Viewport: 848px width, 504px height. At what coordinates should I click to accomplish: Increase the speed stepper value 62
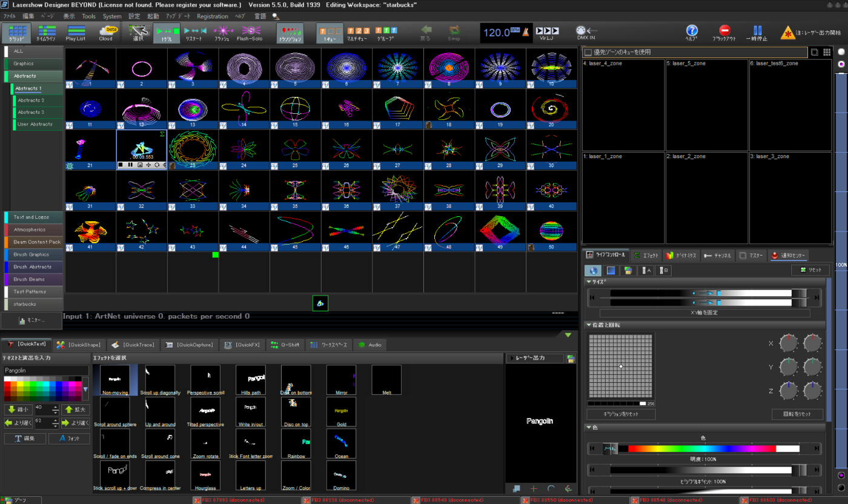56,420
